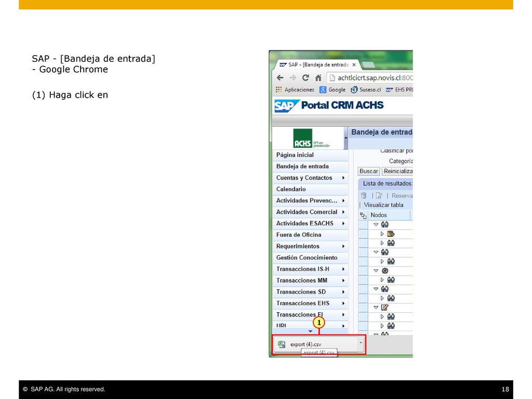Select the Transacciones EHS menu entry
The height and width of the screenshot is (399, 532).
[310, 303]
